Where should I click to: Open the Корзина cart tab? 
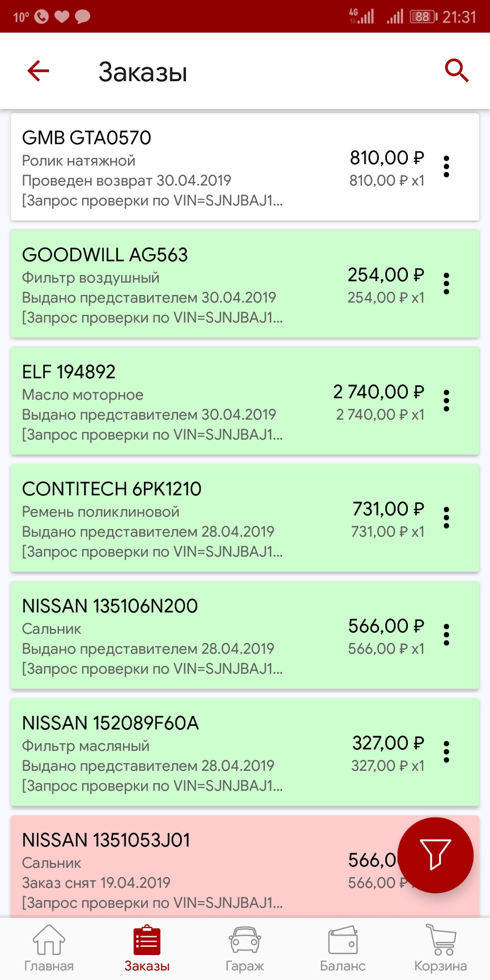tap(440, 948)
